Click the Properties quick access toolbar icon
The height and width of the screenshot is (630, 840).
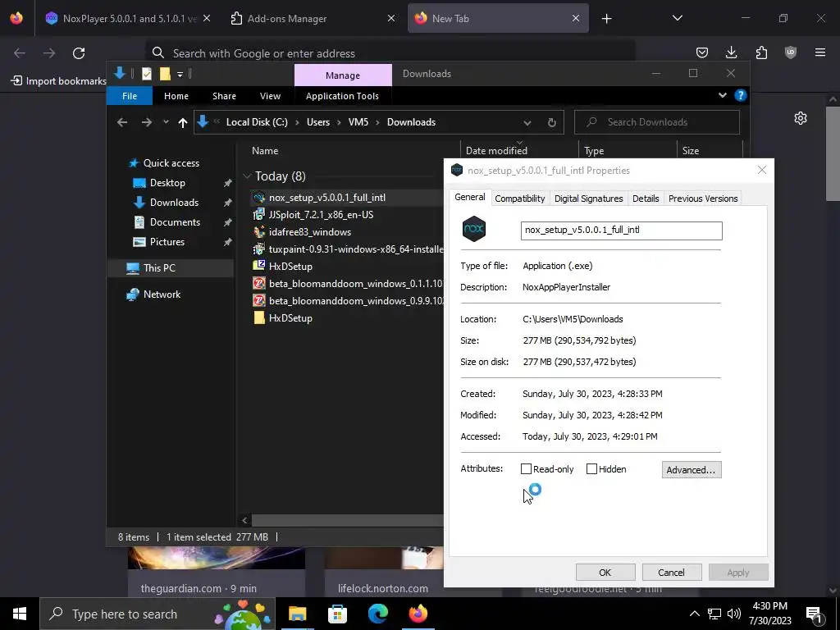[x=146, y=73]
